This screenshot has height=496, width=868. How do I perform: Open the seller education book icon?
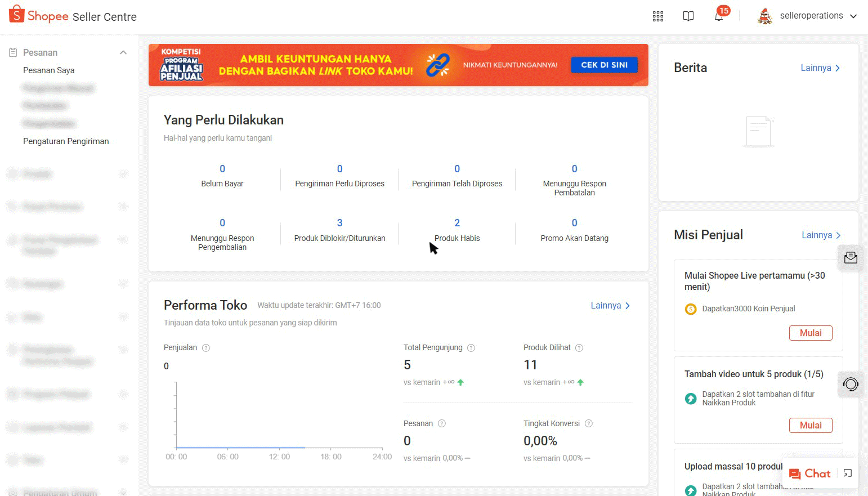pos(688,16)
